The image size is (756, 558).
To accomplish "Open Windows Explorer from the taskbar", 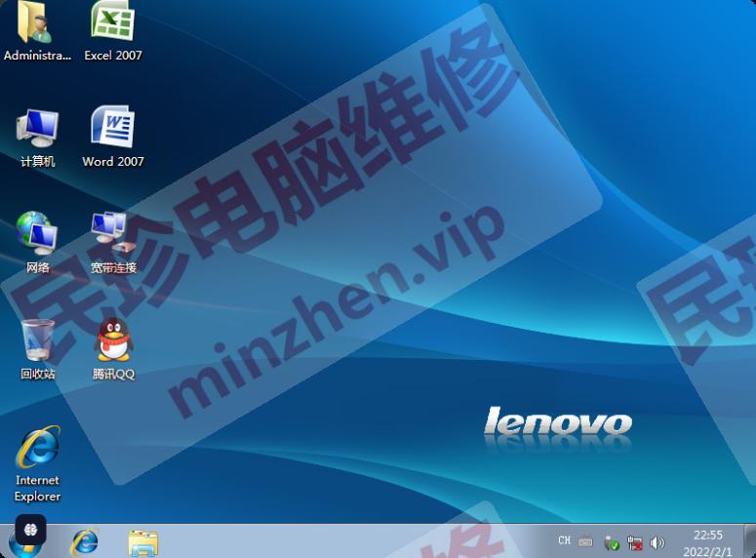I will tap(142, 541).
